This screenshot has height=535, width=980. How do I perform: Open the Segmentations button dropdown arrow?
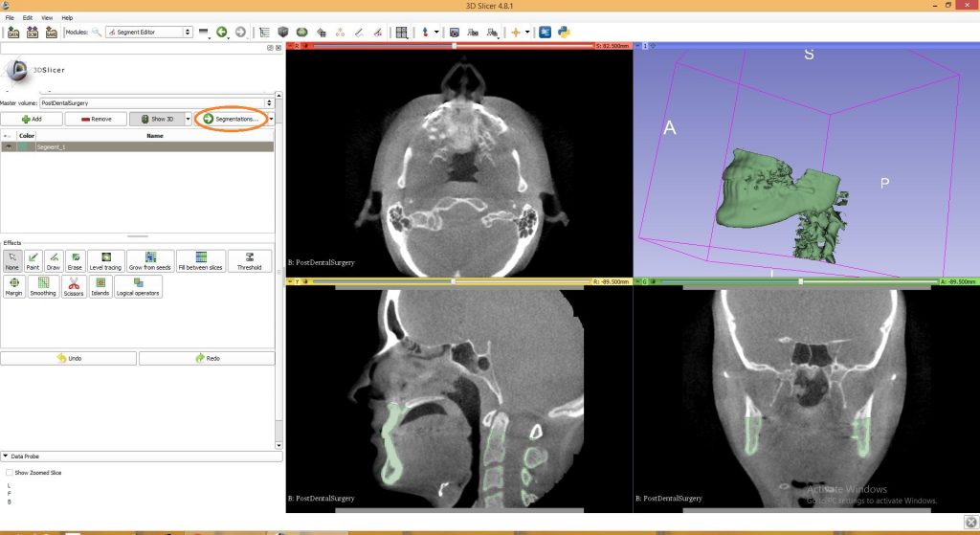(271, 119)
